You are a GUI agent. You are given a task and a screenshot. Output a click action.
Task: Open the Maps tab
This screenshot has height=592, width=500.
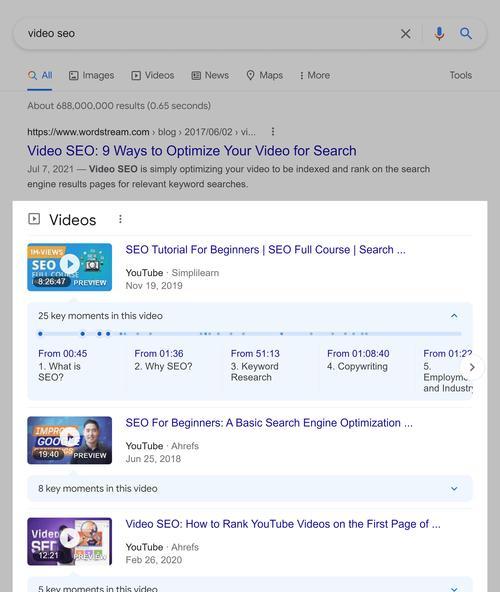point(264,76)
